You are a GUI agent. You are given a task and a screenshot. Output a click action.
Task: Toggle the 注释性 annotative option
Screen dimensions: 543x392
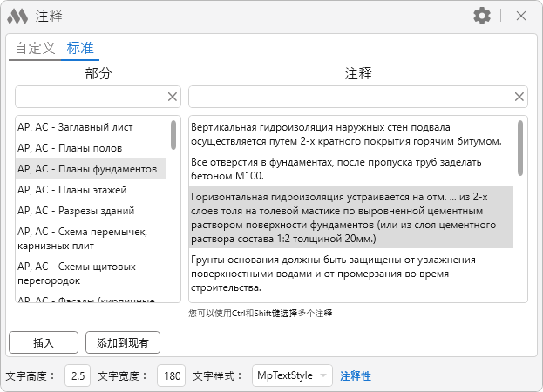355,375
